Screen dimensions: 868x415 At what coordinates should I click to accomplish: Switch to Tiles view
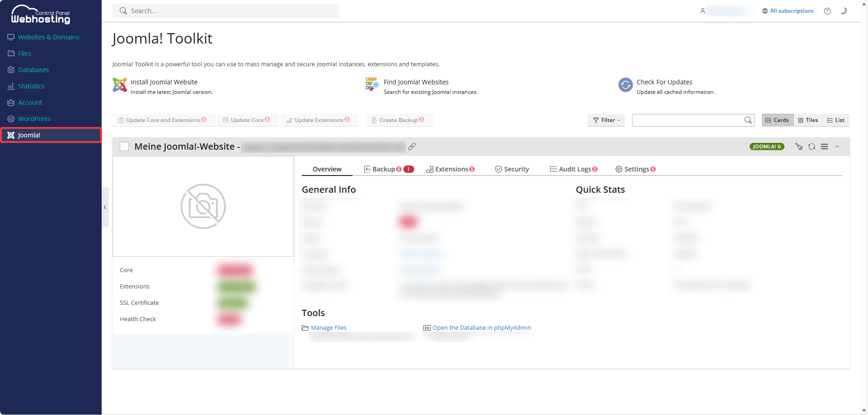808,120
